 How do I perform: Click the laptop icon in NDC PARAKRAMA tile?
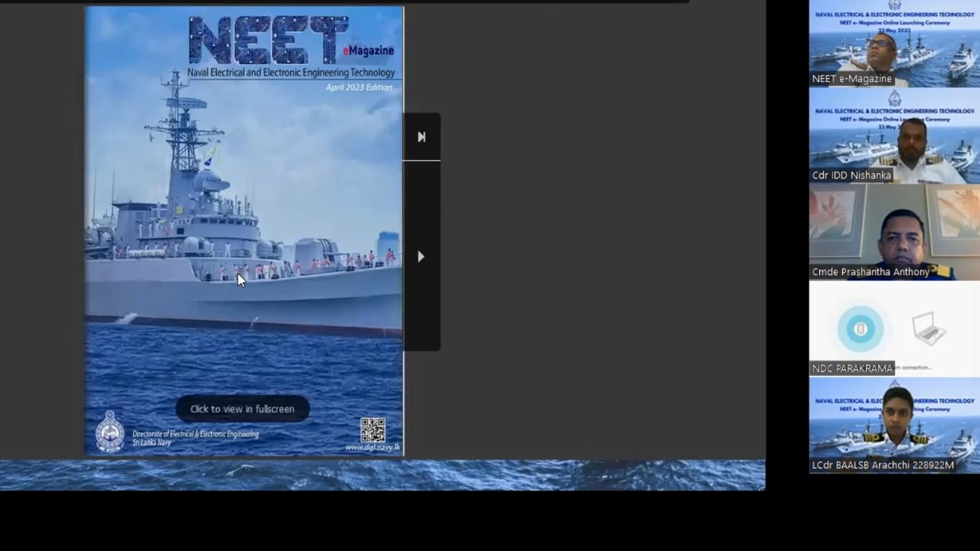tap(929, 329)
